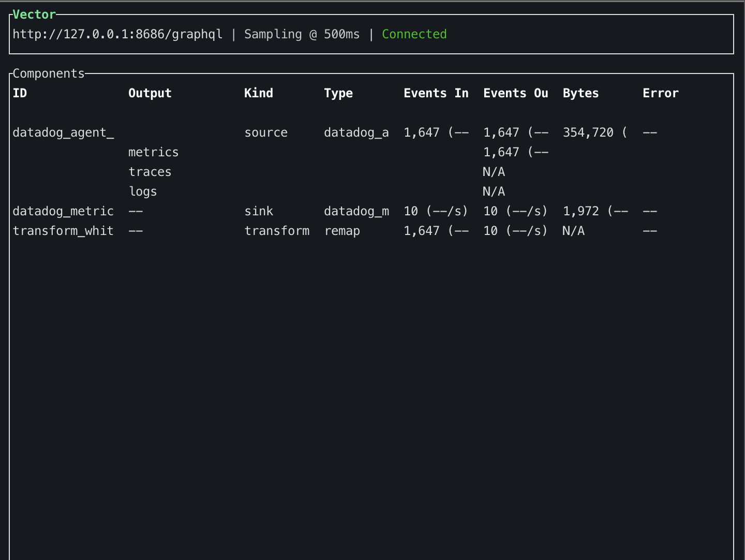This screenshot has width=745, height=560.
Task: Click the green Connected status
Action: tap(414, 34)
